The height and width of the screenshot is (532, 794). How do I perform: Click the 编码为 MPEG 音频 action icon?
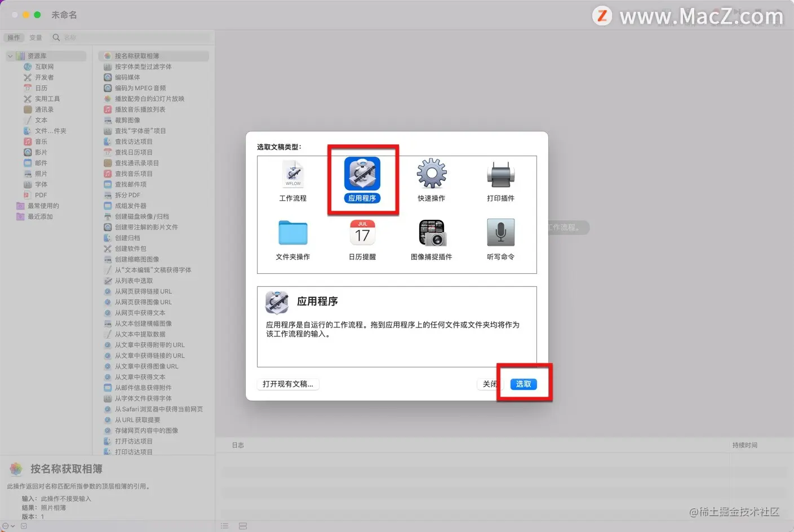click(x=108, y=88)
